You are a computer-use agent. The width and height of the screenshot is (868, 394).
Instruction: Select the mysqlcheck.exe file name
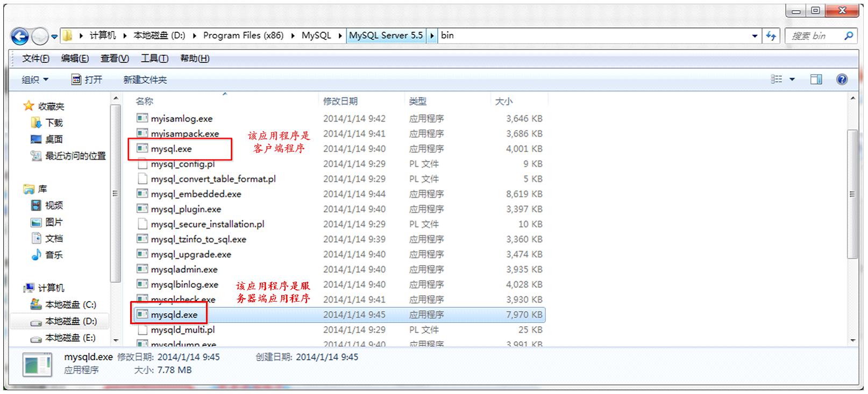click(183, 299)
